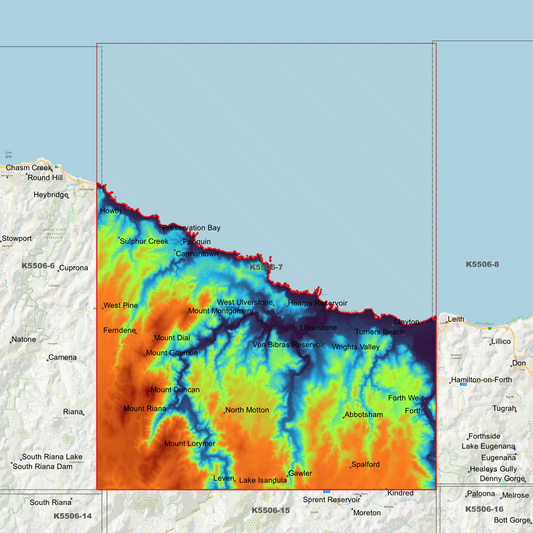Select the Clayton label

click(406, 322)
